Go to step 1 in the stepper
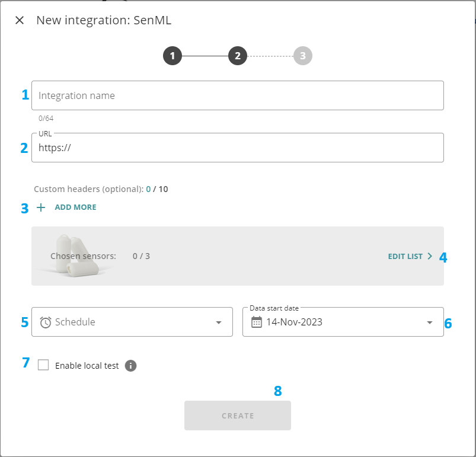Screen dimensions: 476x457 [172, 56]
